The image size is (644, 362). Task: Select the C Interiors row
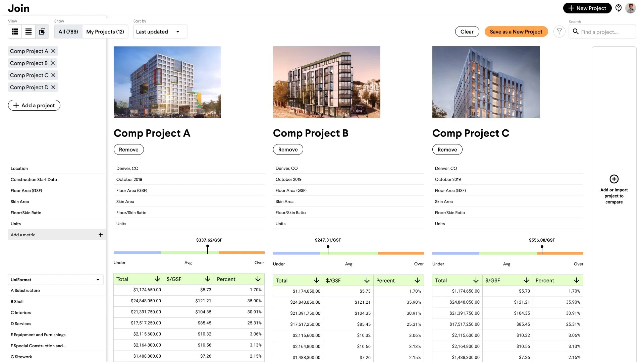pyautogui.click(x=57, y=312)
